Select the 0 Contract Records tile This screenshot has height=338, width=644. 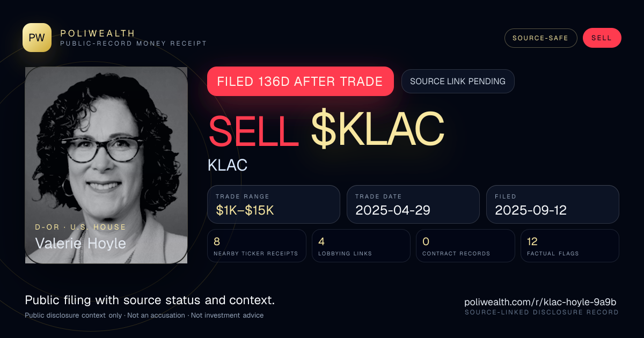(465, 246)
